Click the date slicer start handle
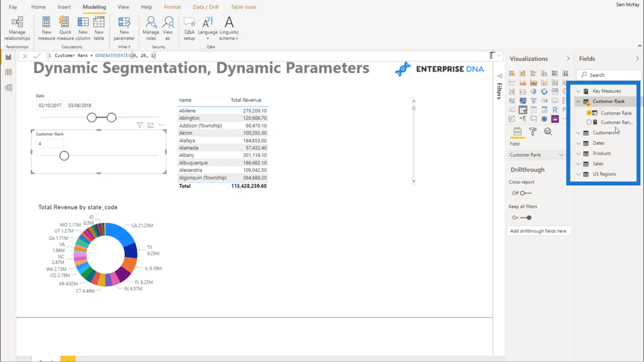The width and height of the screenshot is (644, 362). (92, 117)
